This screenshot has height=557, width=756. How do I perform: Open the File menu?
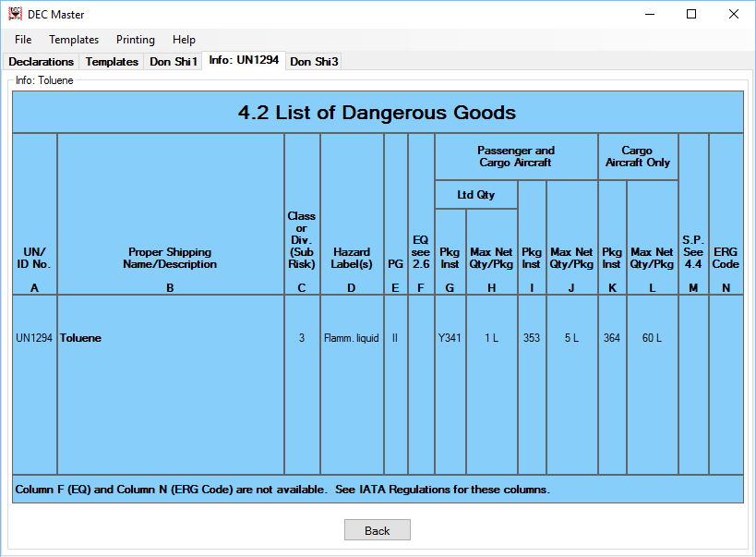tap(23, 40)
